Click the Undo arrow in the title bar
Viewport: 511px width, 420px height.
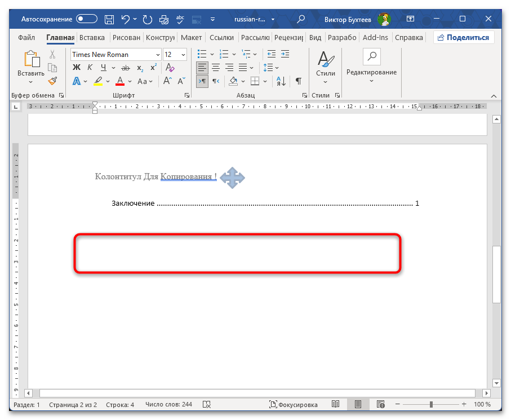coord(126,19)
